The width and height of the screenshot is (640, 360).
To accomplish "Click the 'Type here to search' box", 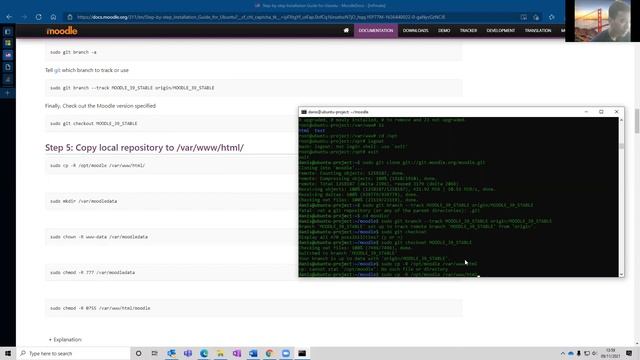I will click(x=73, y=353).
